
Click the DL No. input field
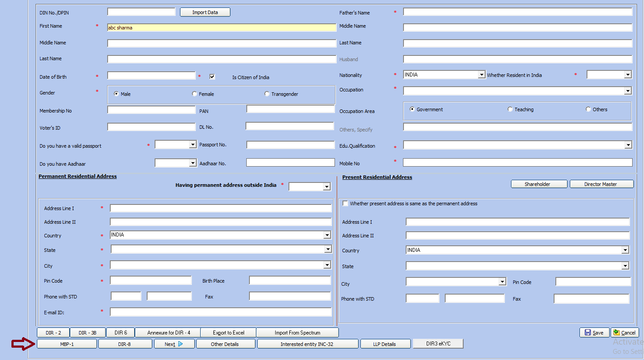pyautogui.click(x=290, y=126)
